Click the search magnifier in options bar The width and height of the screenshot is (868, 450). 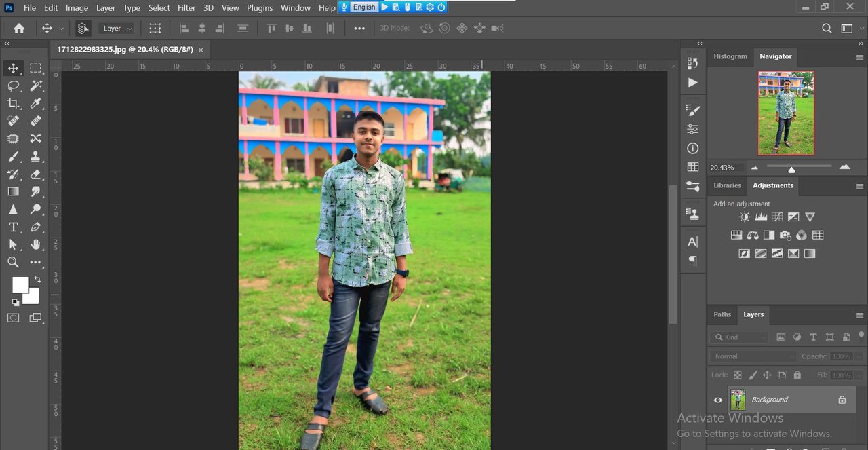tap(827, 29)
